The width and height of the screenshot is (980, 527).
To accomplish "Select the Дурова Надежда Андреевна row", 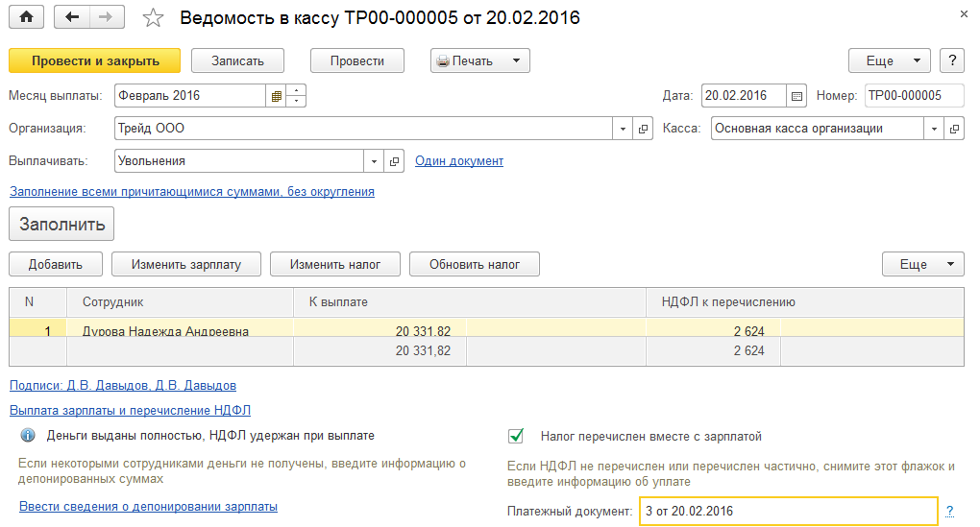I will (165, 331).
